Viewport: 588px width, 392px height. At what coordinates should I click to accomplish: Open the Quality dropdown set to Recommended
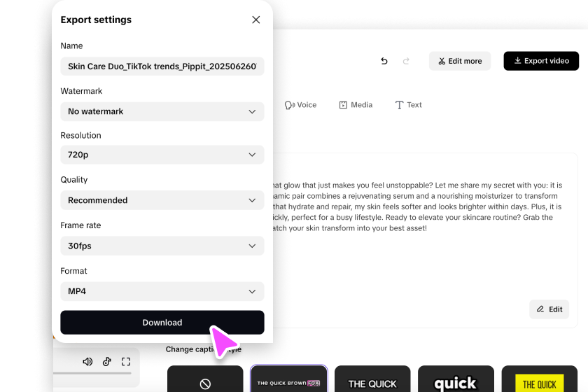point(162,200)
